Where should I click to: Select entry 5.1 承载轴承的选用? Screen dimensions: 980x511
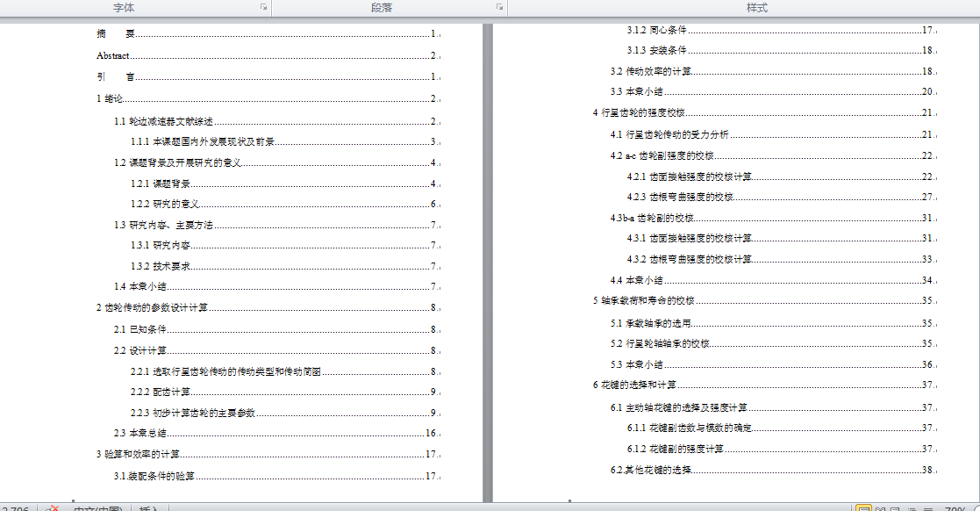coord(774,323)
